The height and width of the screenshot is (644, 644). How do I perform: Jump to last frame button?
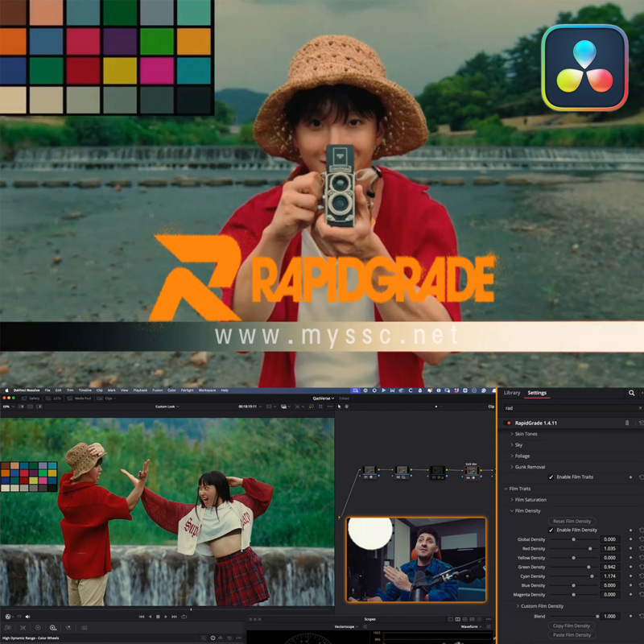(x=174, y=617)
